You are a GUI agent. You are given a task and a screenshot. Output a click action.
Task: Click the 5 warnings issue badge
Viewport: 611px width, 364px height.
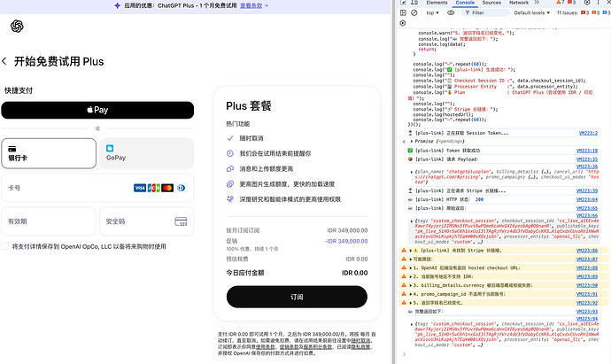pos(596,13)
